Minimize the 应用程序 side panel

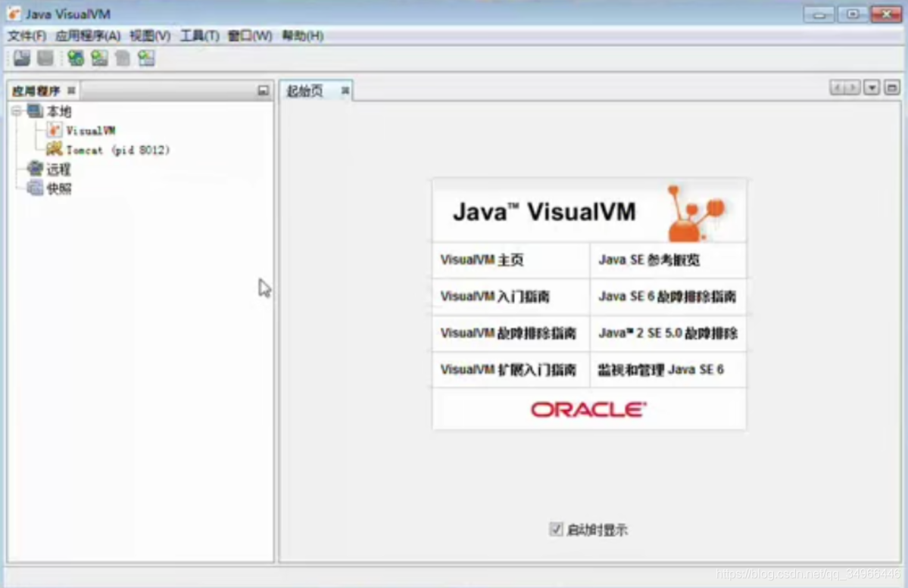[263, 90]
